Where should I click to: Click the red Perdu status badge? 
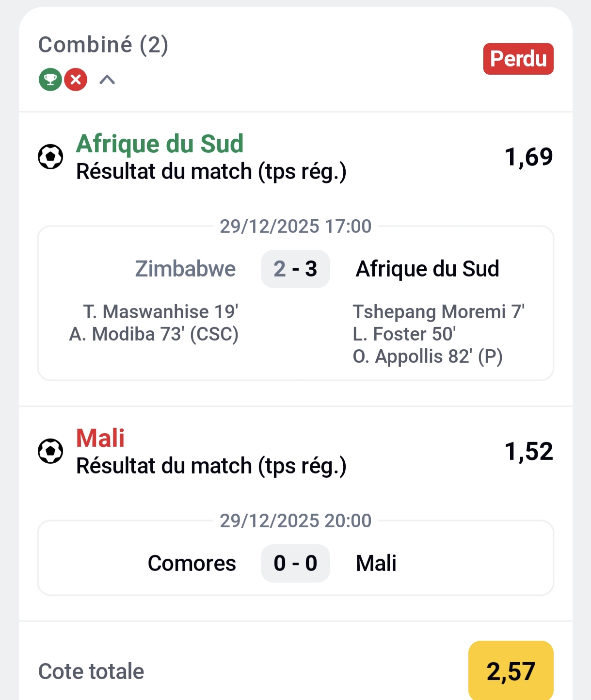(518, 59)
